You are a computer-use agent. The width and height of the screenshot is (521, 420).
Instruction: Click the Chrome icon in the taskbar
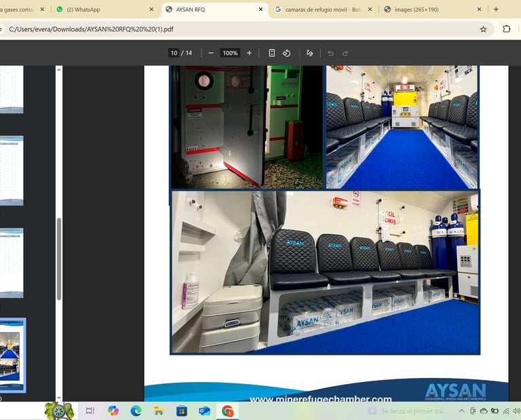pyautogui.click(x=228, y=411)
